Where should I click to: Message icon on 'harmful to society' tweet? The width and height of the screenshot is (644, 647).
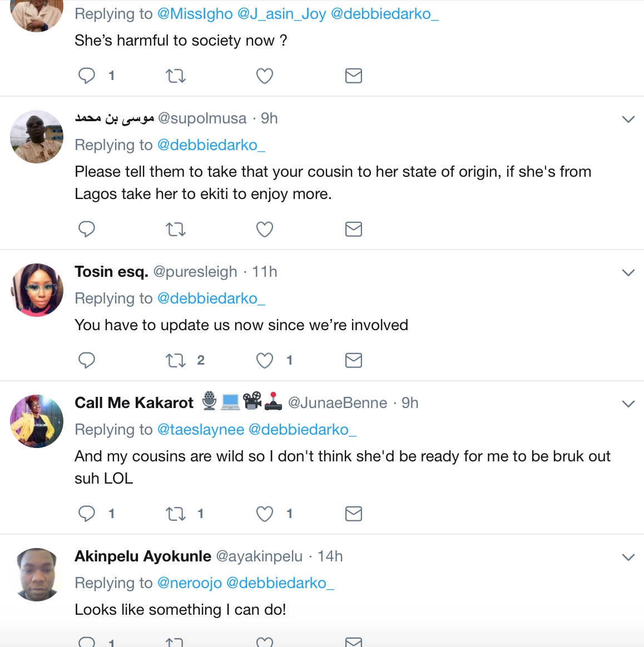(354, 76)
